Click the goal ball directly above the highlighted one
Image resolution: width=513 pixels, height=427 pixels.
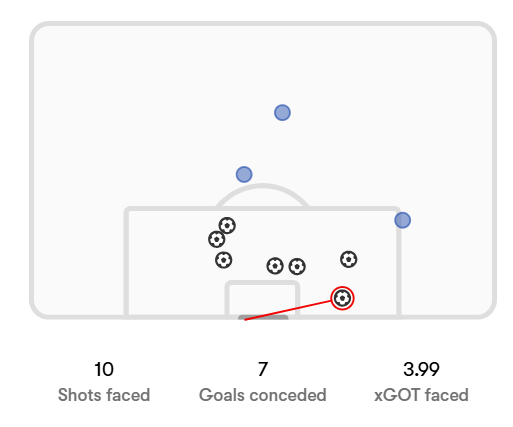point(349,259)
